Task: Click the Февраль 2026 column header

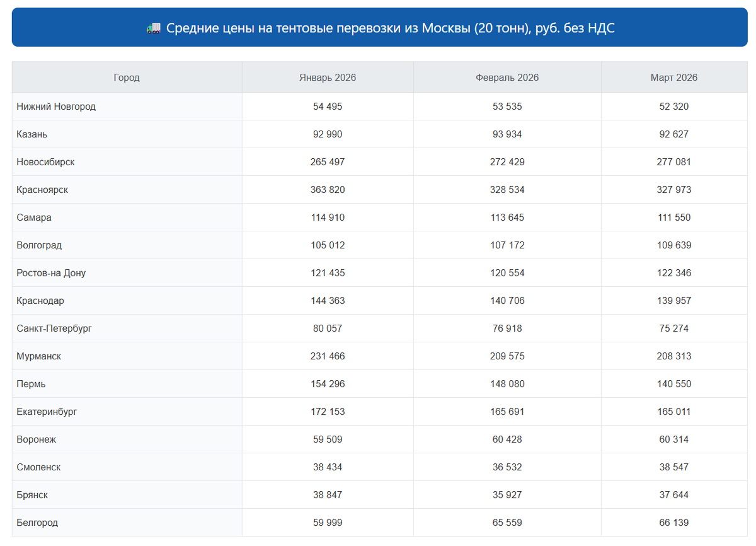Action: pyautogui.click(x=507, y=78)
